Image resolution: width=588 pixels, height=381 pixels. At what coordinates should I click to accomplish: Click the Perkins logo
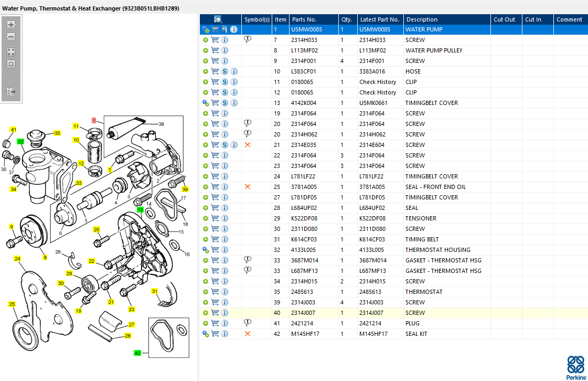pos(576,368)
